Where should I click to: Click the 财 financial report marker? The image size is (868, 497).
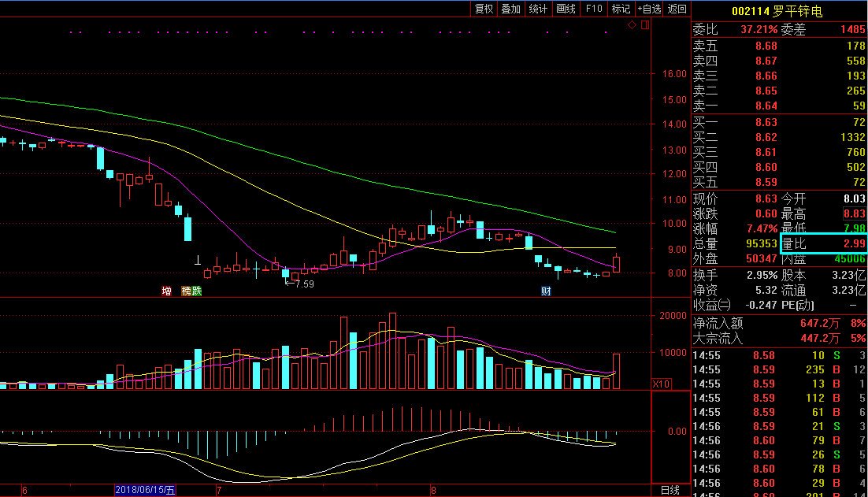click(546, 291)
